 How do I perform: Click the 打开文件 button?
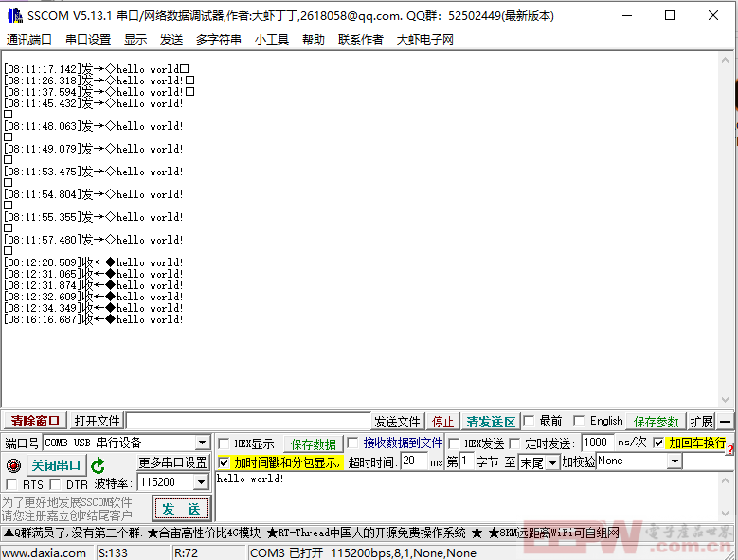point(97,421)
